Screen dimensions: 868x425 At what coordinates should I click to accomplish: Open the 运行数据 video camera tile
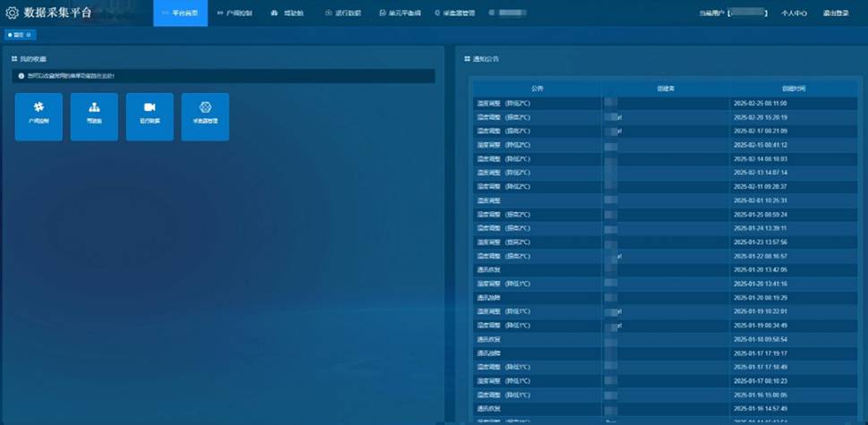(150, 116)
